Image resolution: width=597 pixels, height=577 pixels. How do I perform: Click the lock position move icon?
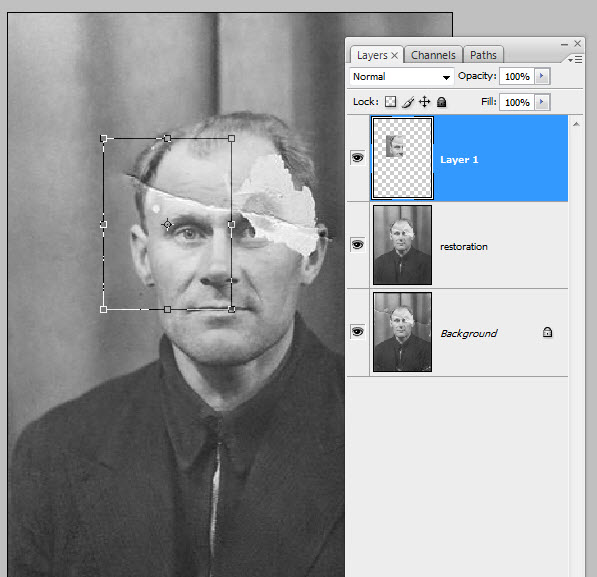425,102
